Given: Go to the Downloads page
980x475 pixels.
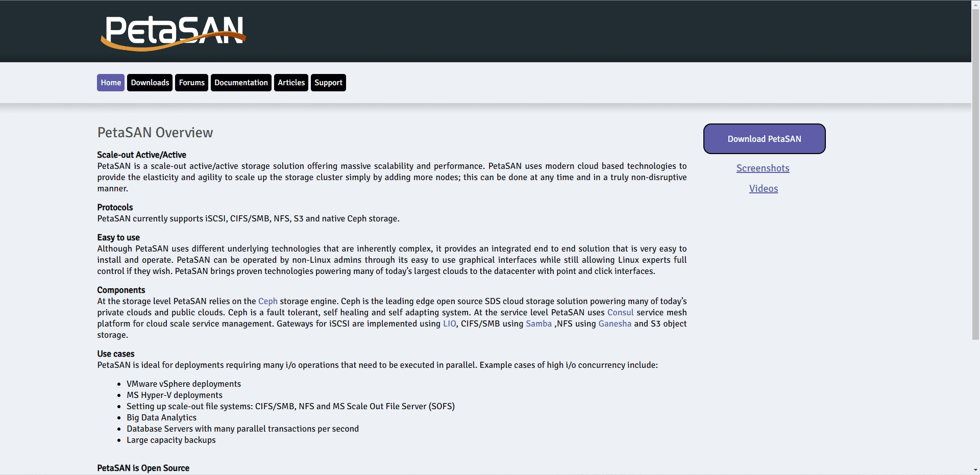Looking at the screenshot, I should [x=150, y=83].
